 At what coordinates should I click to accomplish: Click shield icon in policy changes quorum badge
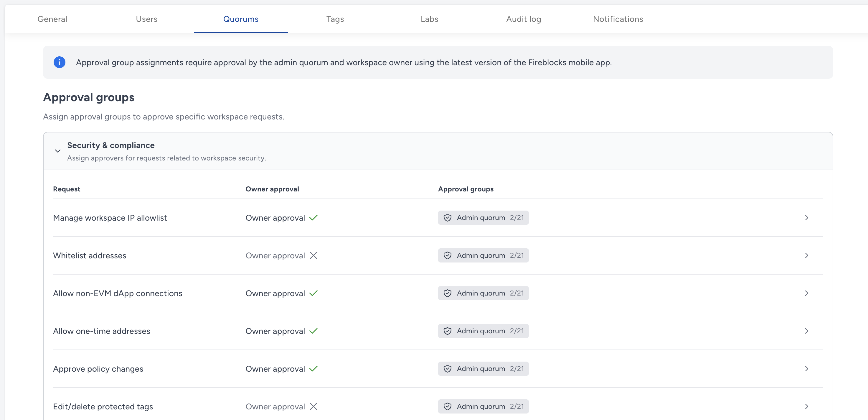pyautogui.click(x=448, y=369)
